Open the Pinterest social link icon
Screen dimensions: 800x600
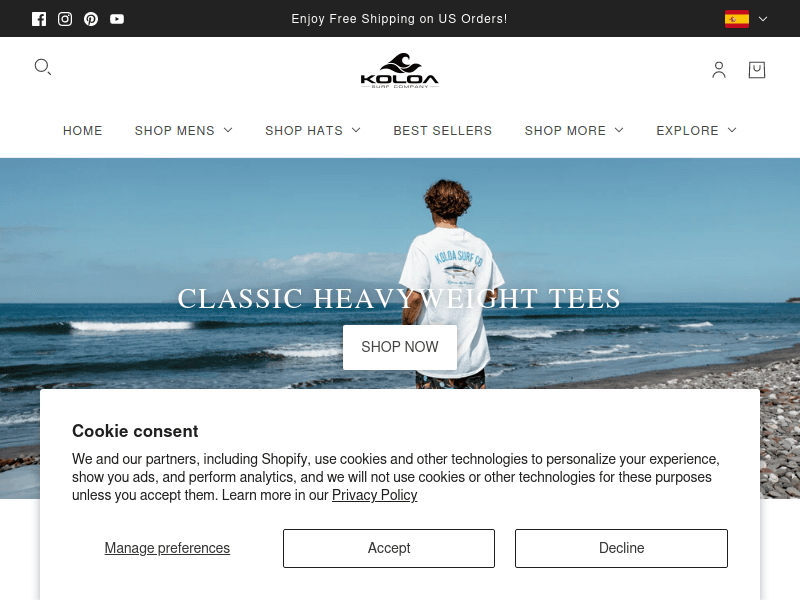pos(91,19)
